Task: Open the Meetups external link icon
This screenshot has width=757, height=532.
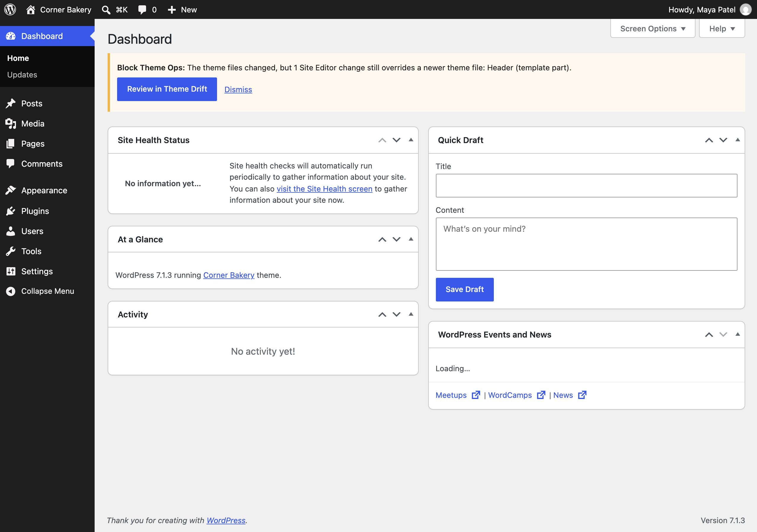Action: 476,395
